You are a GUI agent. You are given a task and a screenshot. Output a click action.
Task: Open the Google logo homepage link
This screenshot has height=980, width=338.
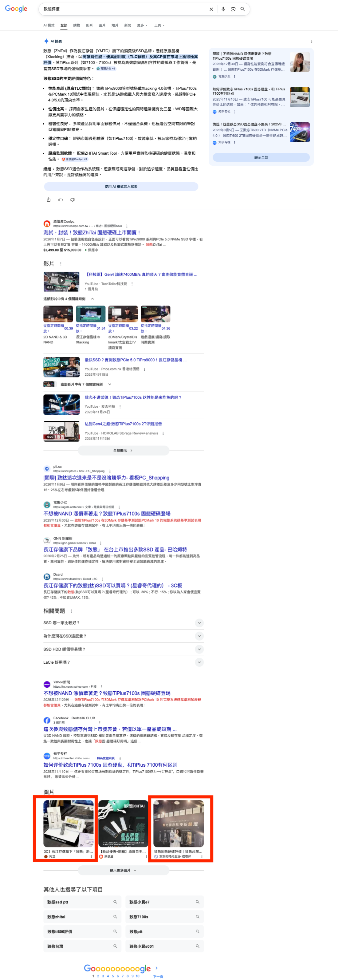pos(16,9)
